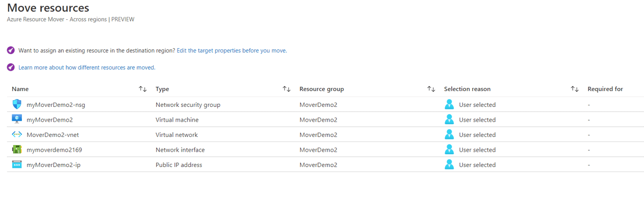The height and width of the screenshot is (199, 644).
Task: Click MoverDemo2 resource group in Network interface row
Action: tap(318, 150)
